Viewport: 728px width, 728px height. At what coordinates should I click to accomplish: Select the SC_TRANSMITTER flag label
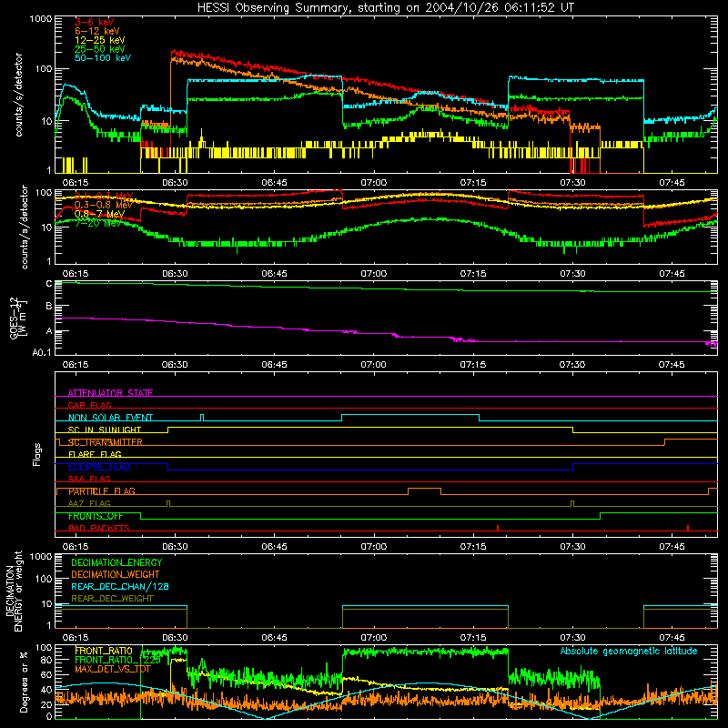tap(106, 442)
